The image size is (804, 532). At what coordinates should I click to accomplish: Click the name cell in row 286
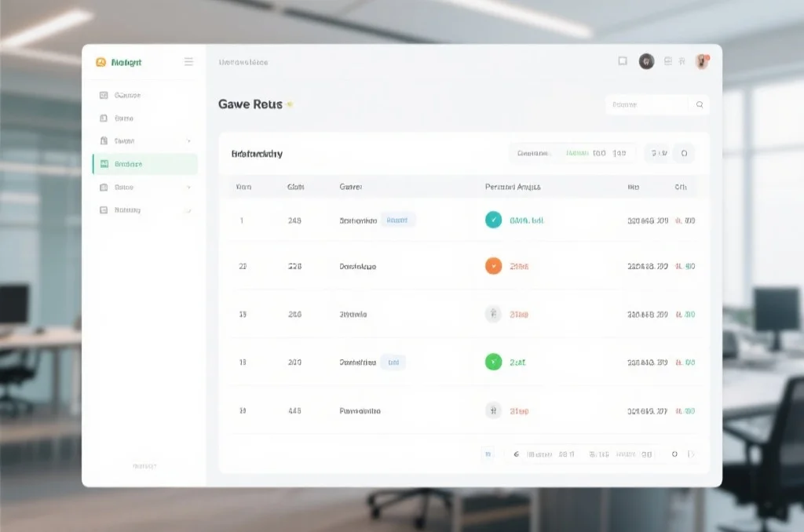tap(353, 314)
